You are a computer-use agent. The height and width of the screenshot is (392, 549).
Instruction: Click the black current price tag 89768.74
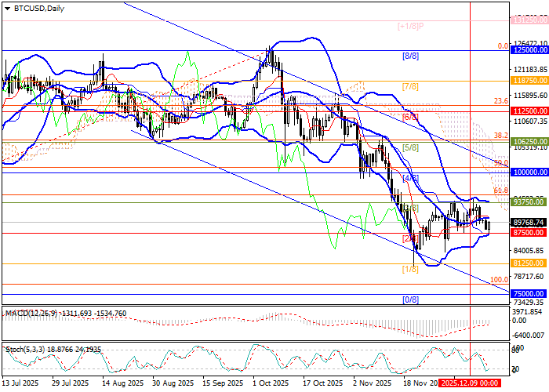pyautogui.click(x=525, y=223)
